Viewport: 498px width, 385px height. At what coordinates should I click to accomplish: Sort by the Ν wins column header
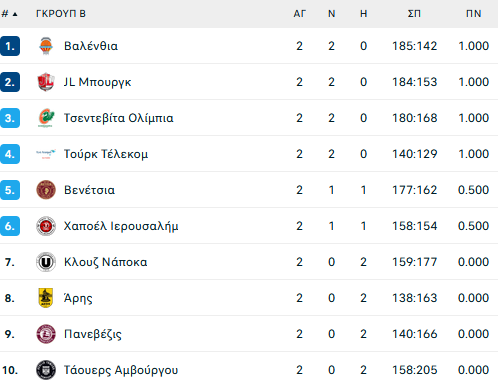(331, 14)
